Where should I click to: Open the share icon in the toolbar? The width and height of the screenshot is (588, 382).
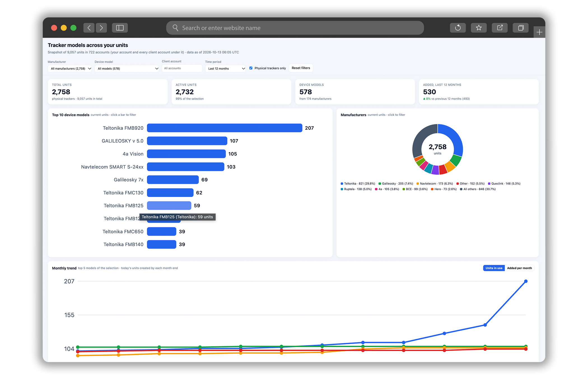[x=500, y=28]
